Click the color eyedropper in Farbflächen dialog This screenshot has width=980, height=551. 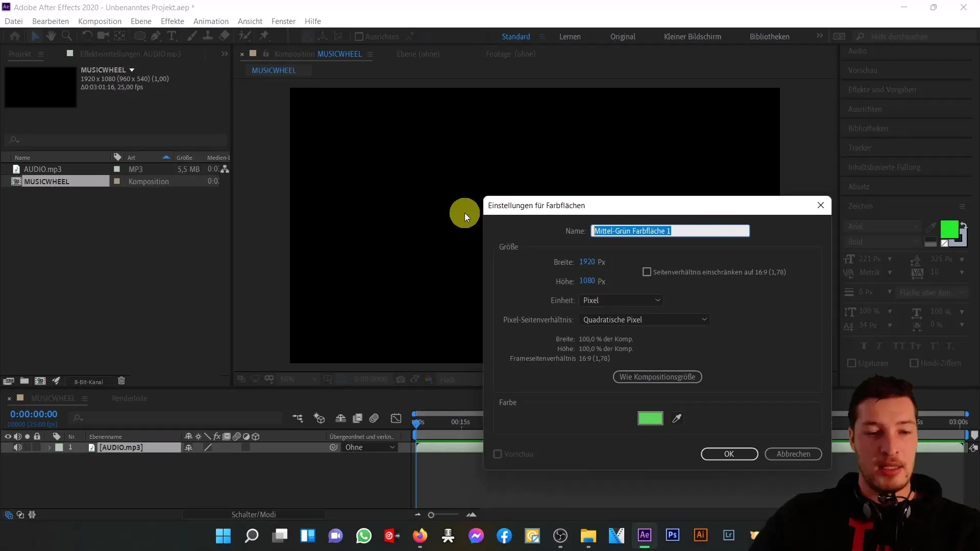tap(677, 419)
